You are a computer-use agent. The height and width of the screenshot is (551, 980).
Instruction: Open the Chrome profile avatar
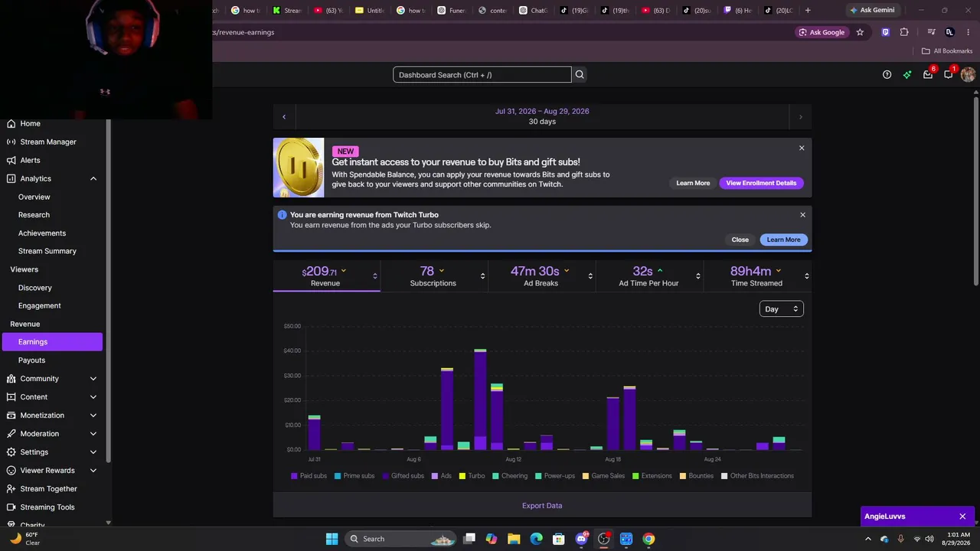point(949,32)
